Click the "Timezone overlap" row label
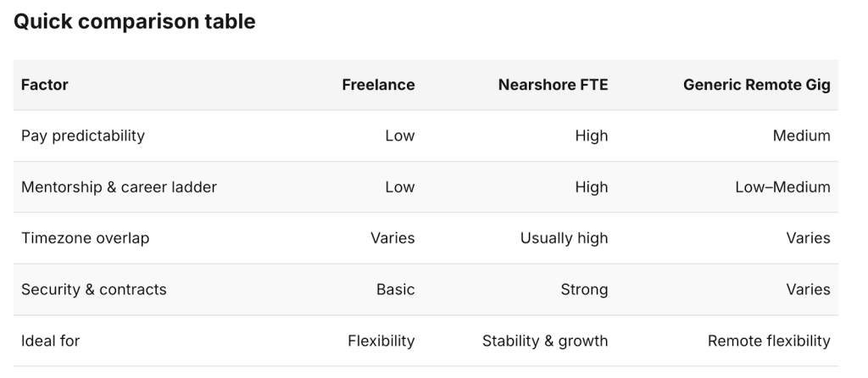This screenshot has width=868, height=378. click(x=85, y=238)
